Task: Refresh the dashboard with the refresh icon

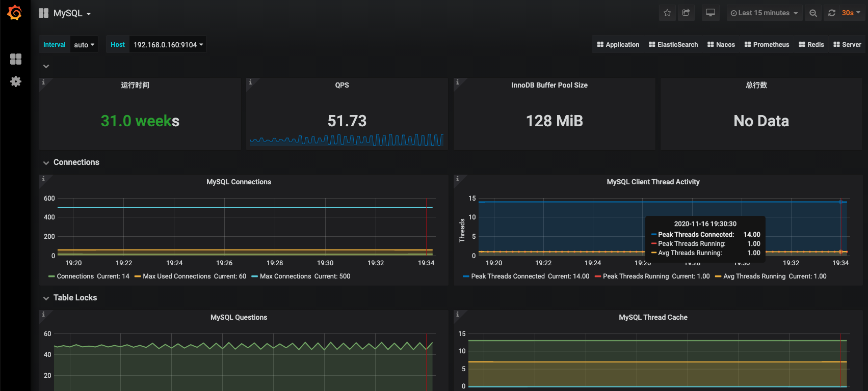Action: click(x=832, y=13)
